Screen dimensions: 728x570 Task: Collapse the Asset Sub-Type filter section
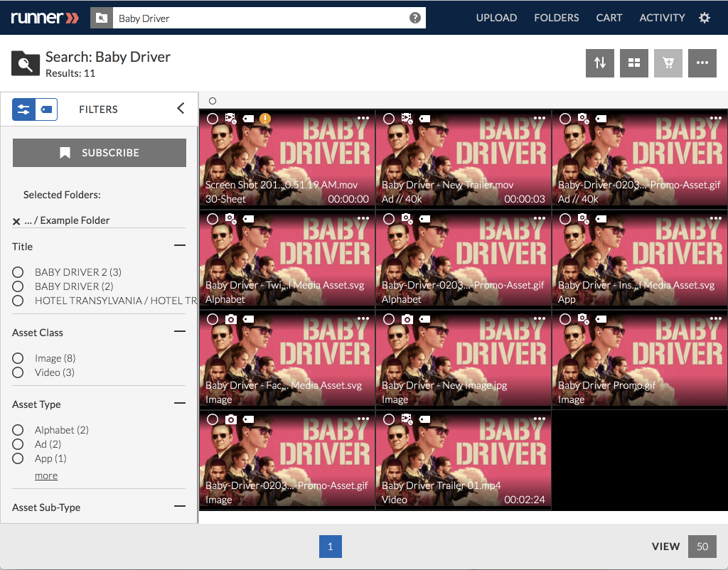click(180, 507)
